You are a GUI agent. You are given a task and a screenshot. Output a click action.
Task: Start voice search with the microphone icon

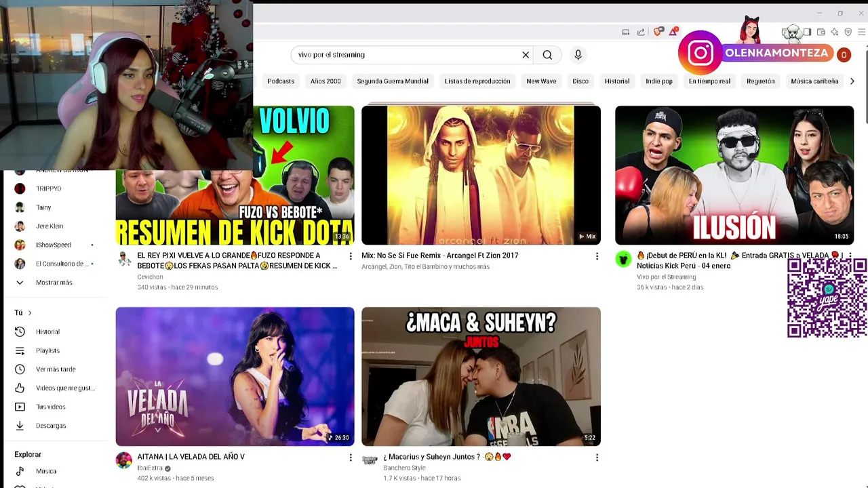point(578,55)
